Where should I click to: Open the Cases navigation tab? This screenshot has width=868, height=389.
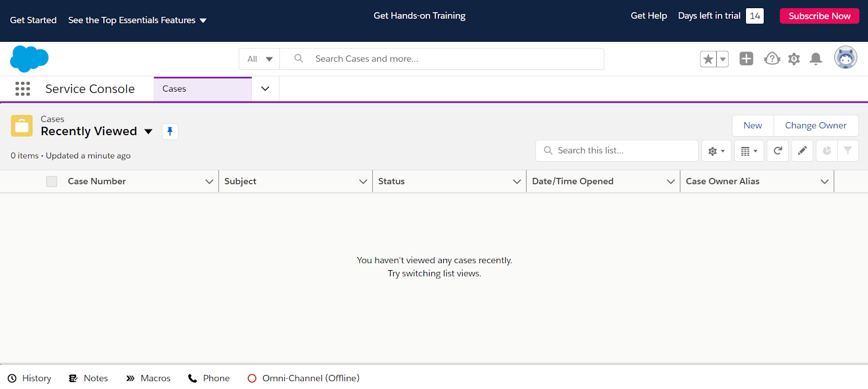pyautogui.click(x=202, y=89)
